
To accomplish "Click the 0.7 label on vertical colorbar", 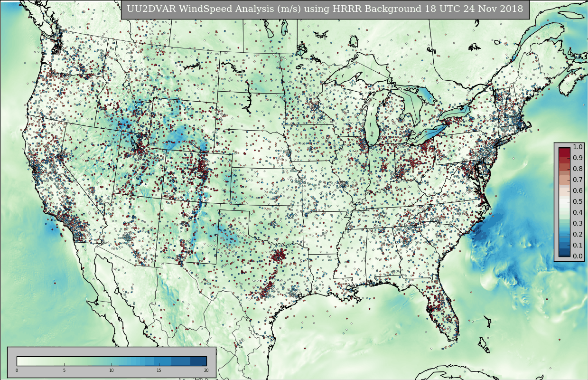I will coord(578,180).
